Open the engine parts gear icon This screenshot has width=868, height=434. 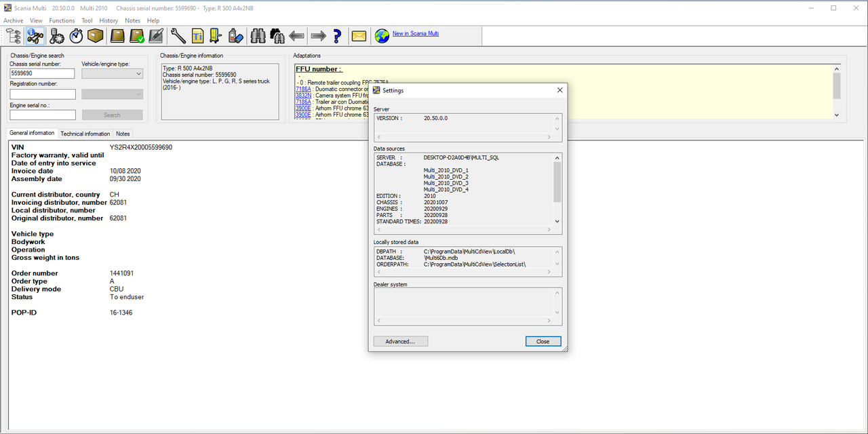coord(57,36)
